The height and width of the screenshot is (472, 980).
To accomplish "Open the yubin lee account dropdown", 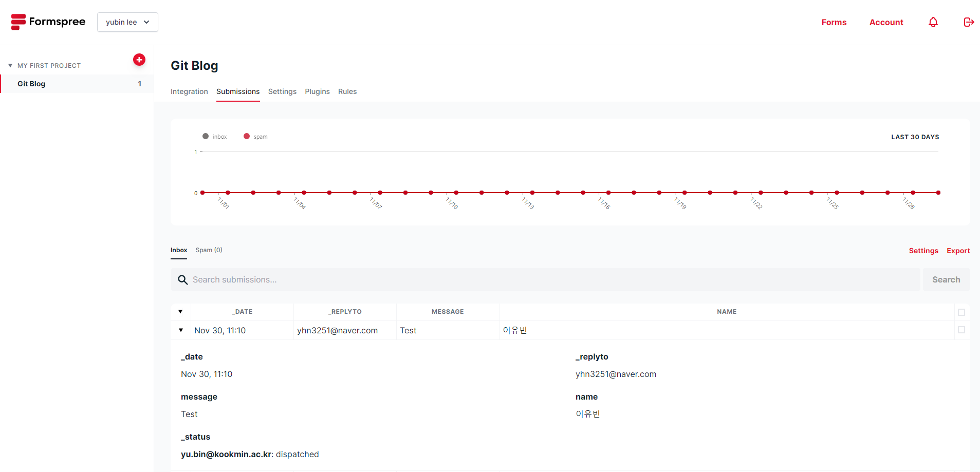I will [127, 22].
